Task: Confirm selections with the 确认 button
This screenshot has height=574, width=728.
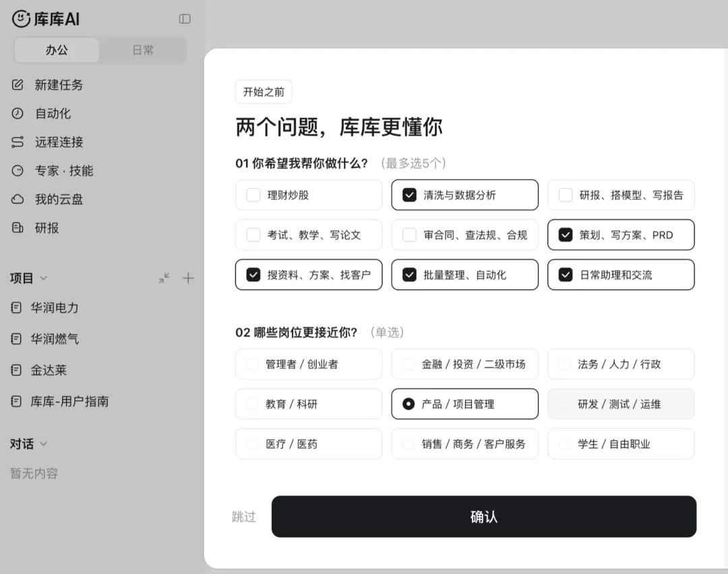Action: tap(484, 517)
